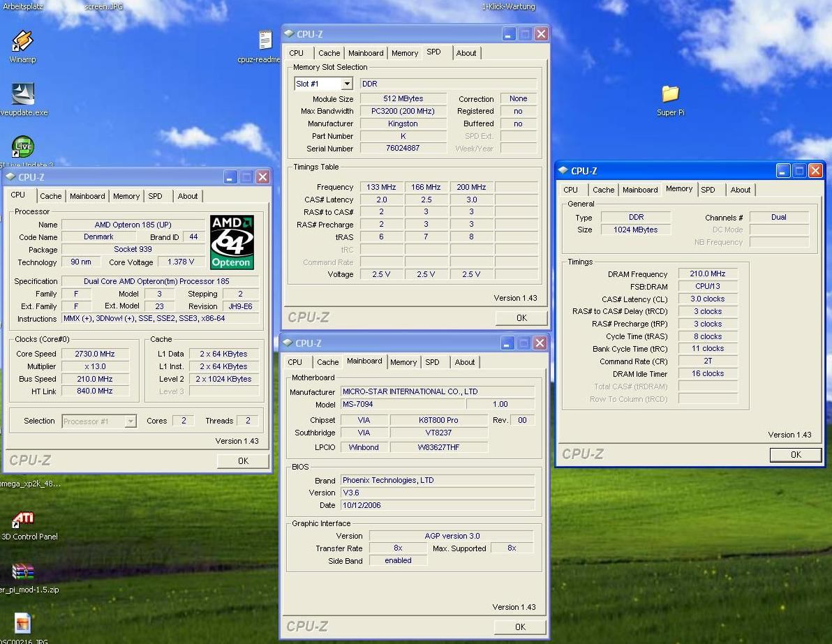The image size is (832, 644).
Task: Click the DRAM Frequency 210.0 MHz value
Action: click(708, 274)
